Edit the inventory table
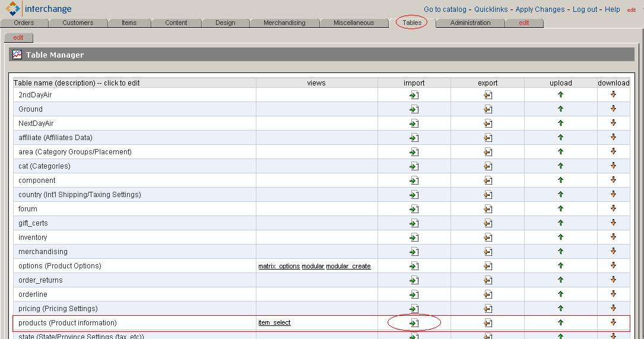 click(33, 237)
